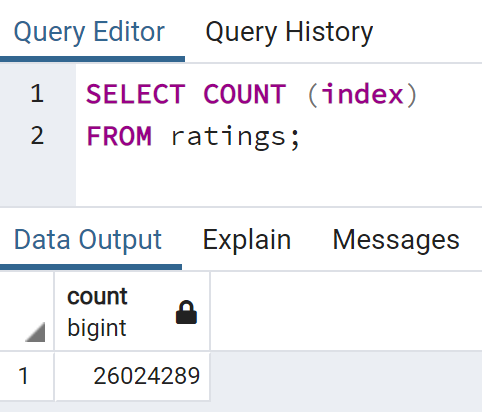Click the table name ratings in query
The height and width of the screenshot is (412, 482).
[x=228, y=137]
